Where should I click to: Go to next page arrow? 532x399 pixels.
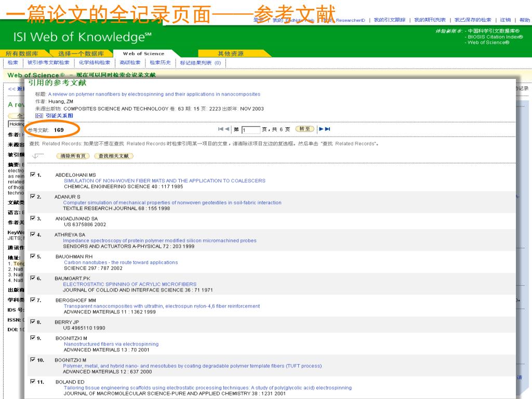click(321, 129)
